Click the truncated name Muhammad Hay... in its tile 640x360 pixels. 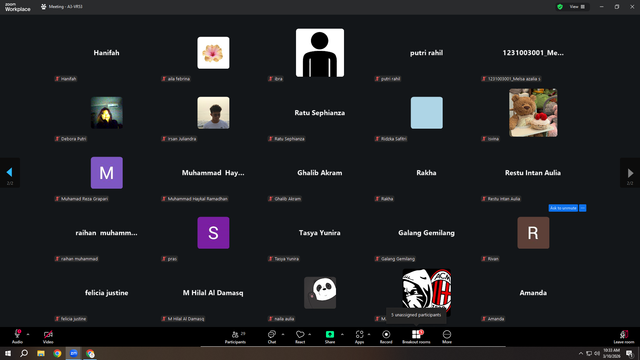[x=213, y=173]
